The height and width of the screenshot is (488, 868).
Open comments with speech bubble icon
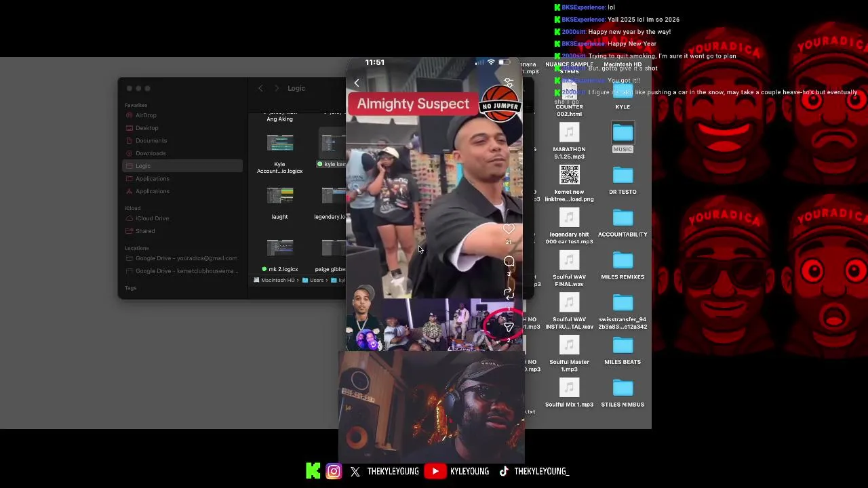tap(509, 262)
